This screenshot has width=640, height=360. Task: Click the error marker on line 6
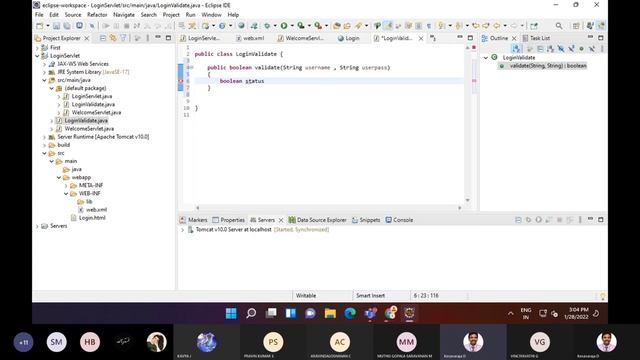pyautogui.click(x=181, y=81)
